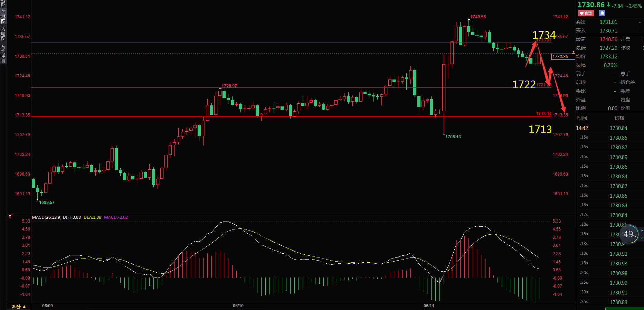Open the 30分 timeframe dropdown
Viewport: 644px width, 310px height.
(x=19, y=306)
